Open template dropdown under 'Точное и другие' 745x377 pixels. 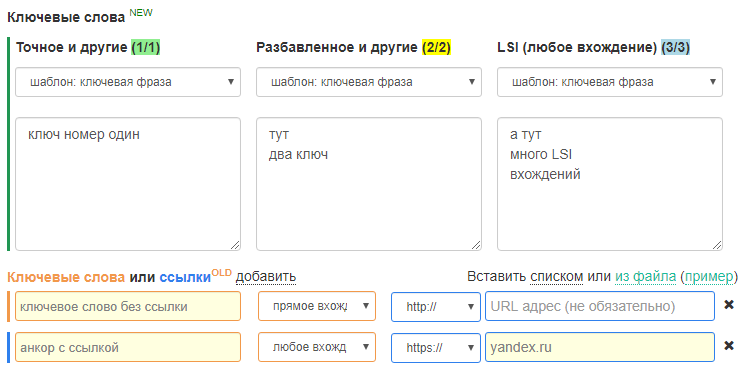pos(128,82)
